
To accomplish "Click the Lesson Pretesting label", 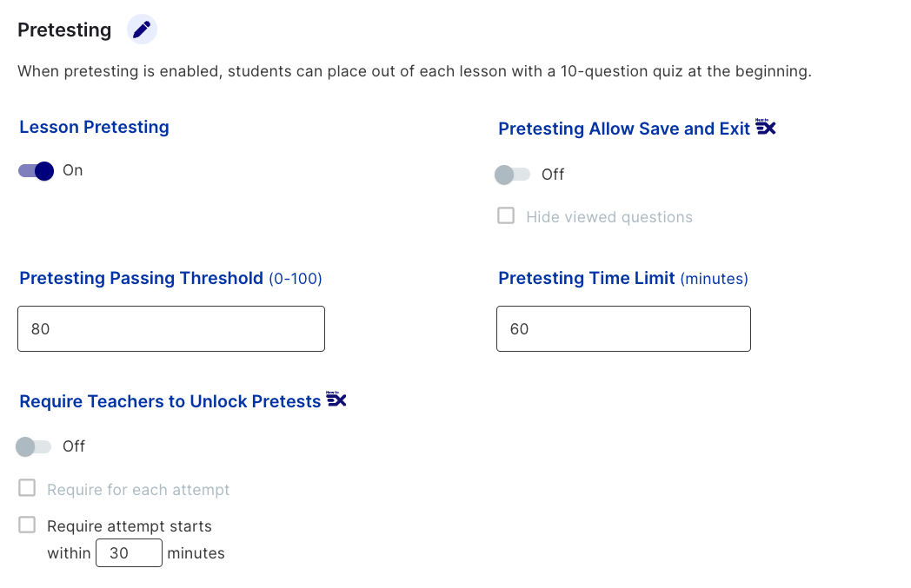I will click(94, 127).
